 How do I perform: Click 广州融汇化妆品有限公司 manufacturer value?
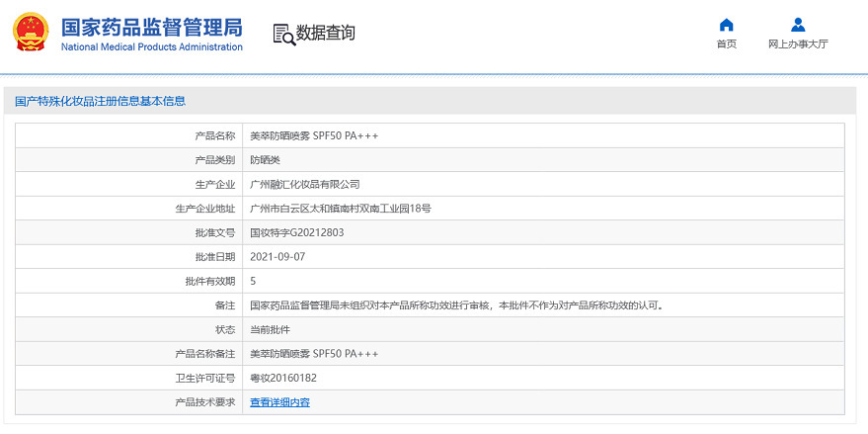(305, 185)
